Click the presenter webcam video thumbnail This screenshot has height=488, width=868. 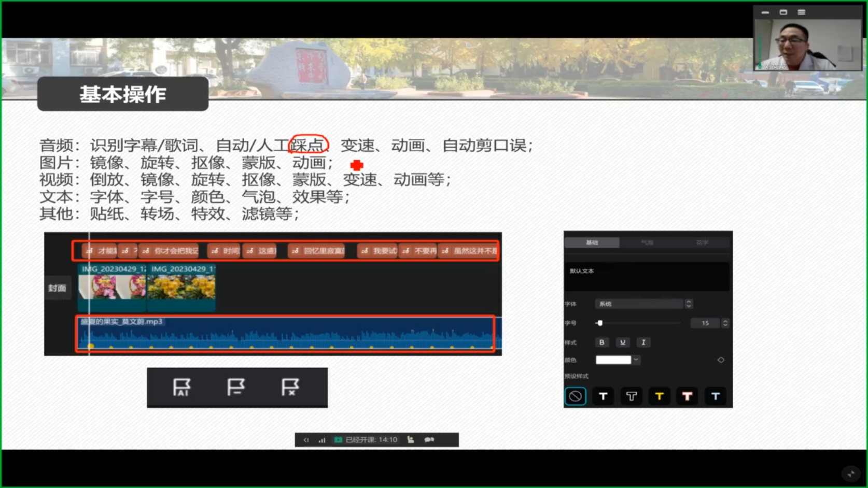pos(807,45)
